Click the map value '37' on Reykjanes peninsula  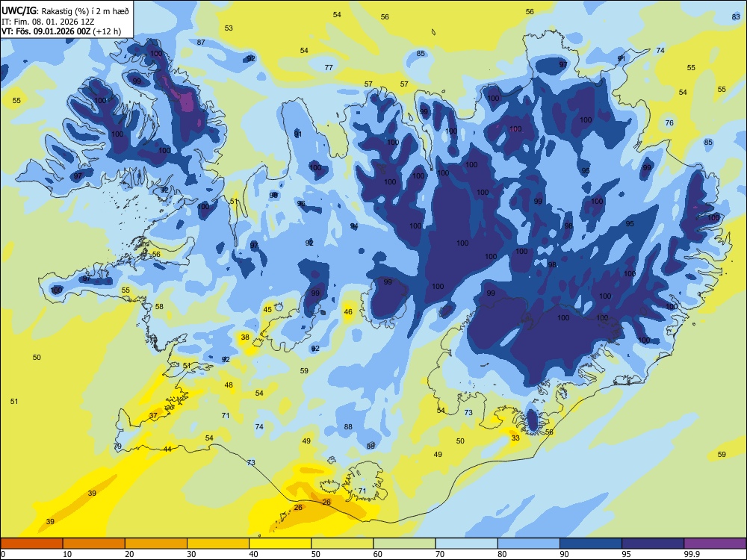[x=153, y=415]
